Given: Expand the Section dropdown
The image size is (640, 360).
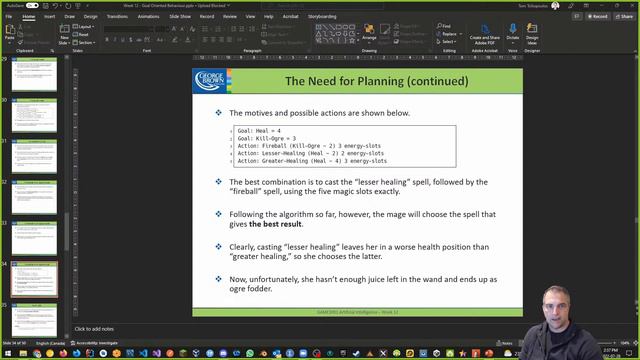Looking at the screenshot, I should point(84,42).
